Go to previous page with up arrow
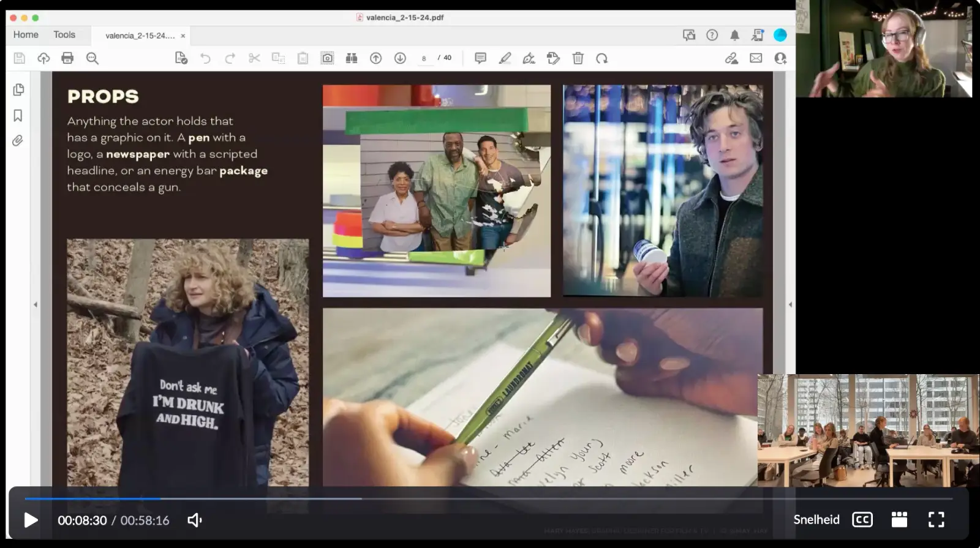The height and width of the screenshot is (548, 980). (x=376, y=58)
